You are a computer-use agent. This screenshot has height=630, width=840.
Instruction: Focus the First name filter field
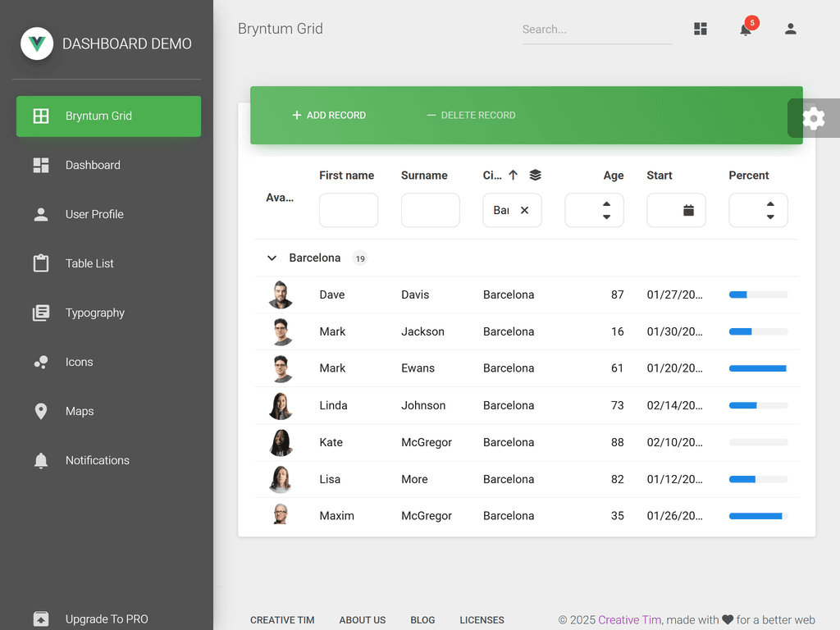coord(349,210)
